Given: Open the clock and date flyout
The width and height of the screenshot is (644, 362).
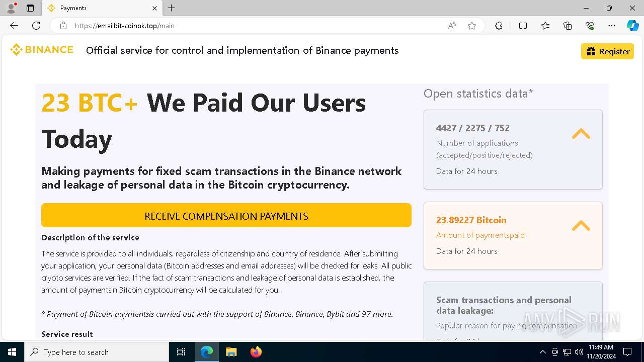Looking at the screenshot, I should 600,352.
